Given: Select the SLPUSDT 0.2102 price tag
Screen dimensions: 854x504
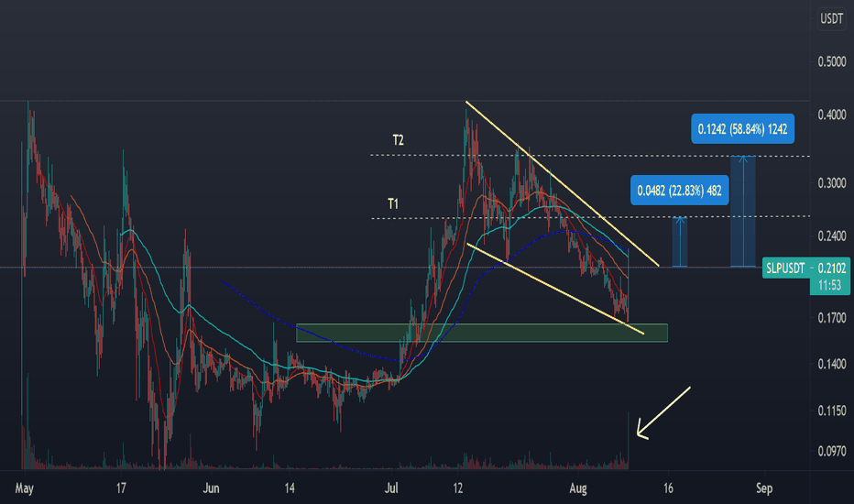Looking at the screenshot, I should click(x=805, y=268).
